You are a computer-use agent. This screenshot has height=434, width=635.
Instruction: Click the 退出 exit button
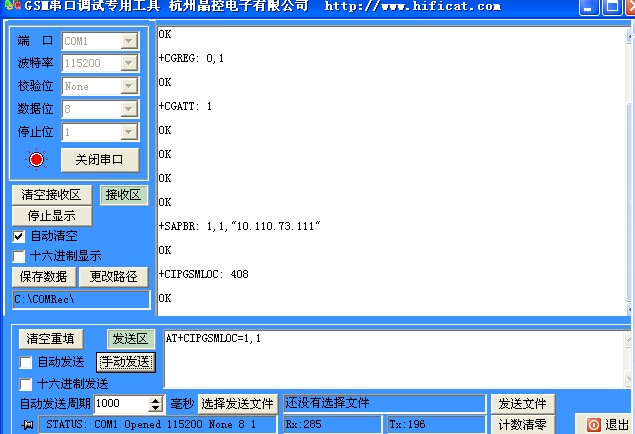605,425
